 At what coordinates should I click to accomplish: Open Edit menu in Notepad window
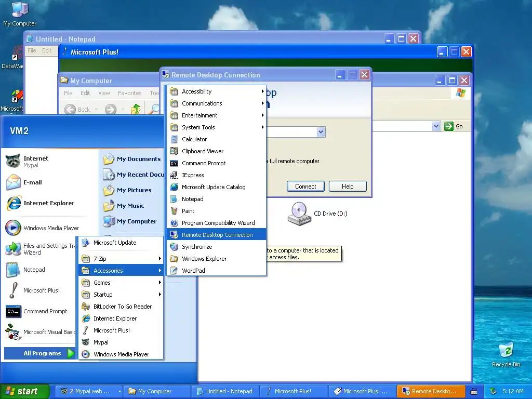(47, 50)
